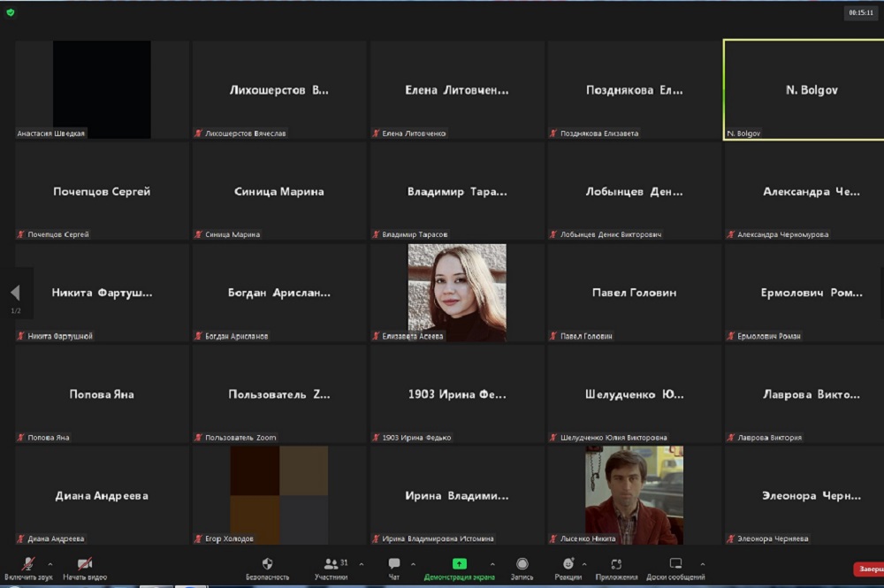
Task: Unmute the microphone (Включить звук)
Action: pos(28,564)
